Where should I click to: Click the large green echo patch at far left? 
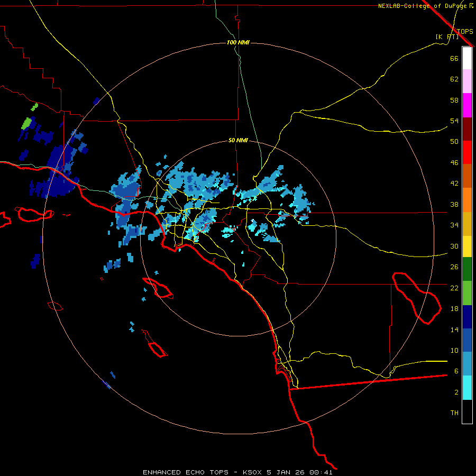click(x=26, y=123)
